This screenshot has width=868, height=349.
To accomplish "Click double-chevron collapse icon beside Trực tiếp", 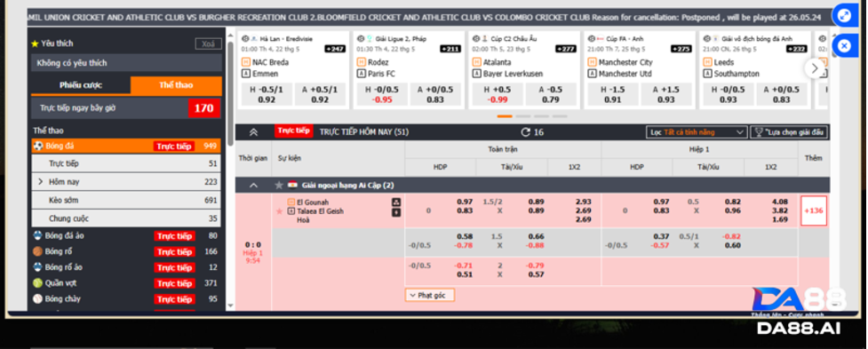I will pos(253,132).
